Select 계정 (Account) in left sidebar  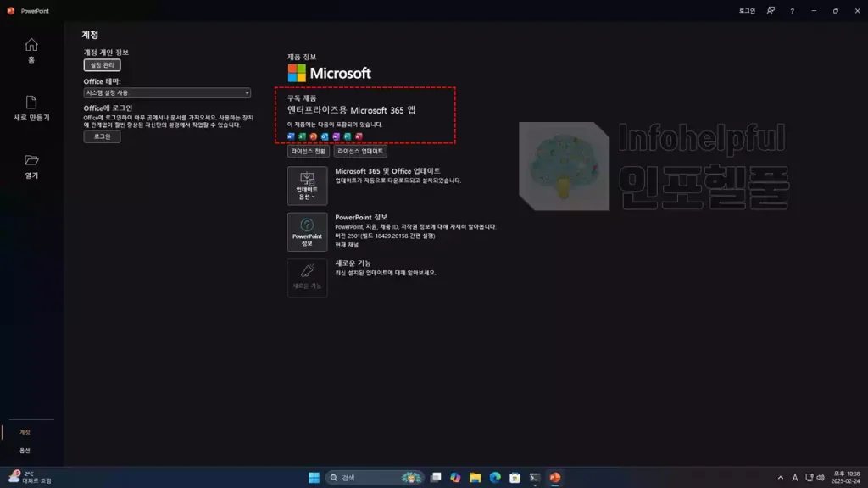tap(25, 432)
